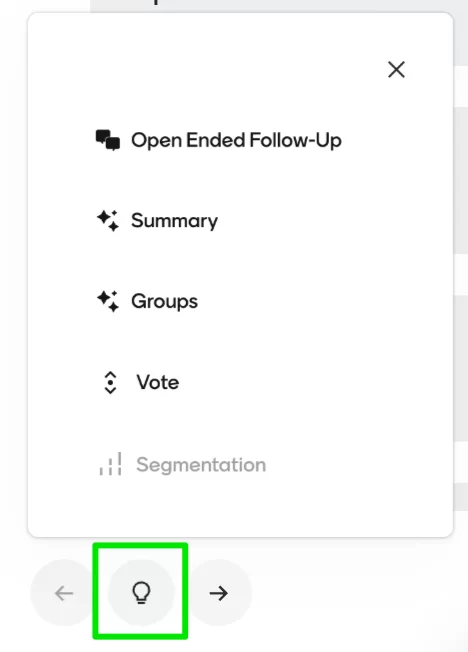Click the sparkle icon beside Summary
This screenshot has height=652, width=468.
click(108, 221)
